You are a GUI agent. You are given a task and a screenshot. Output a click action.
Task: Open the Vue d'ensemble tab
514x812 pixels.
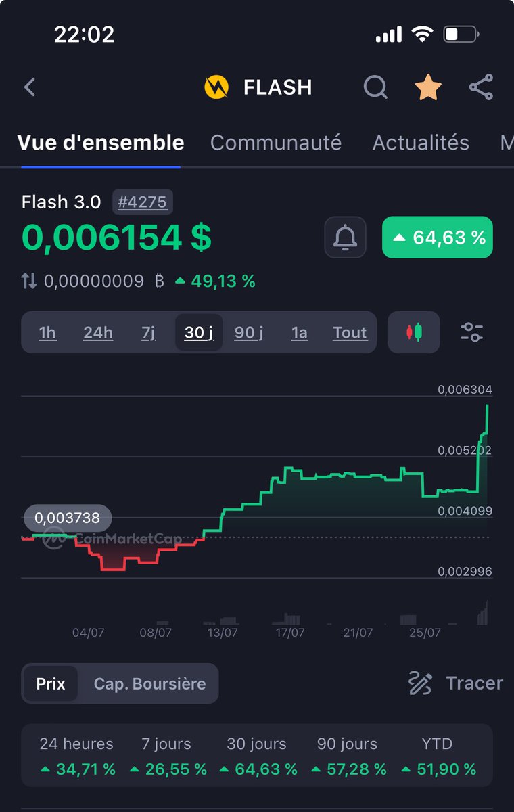(101, 143)
